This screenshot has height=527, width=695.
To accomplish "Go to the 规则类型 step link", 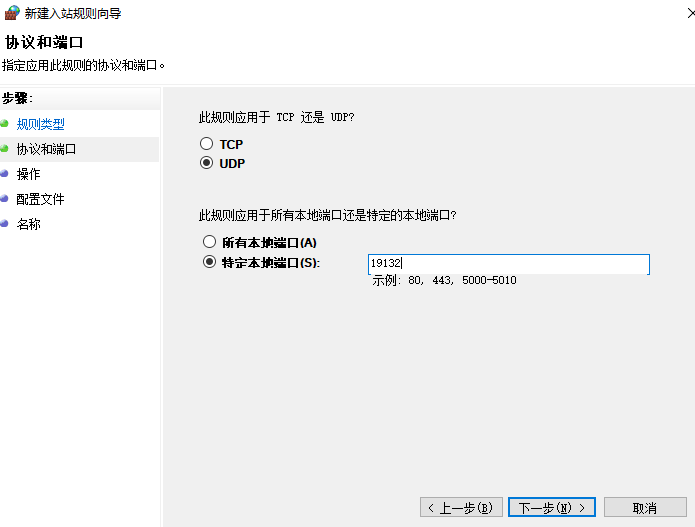I will pyautogui.click(x=40, y=124).
